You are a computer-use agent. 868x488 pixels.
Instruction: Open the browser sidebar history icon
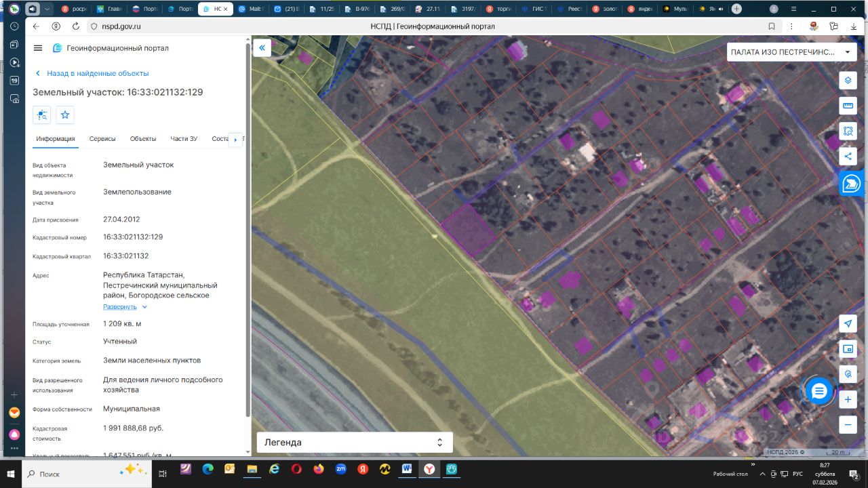tap(14, 26)
